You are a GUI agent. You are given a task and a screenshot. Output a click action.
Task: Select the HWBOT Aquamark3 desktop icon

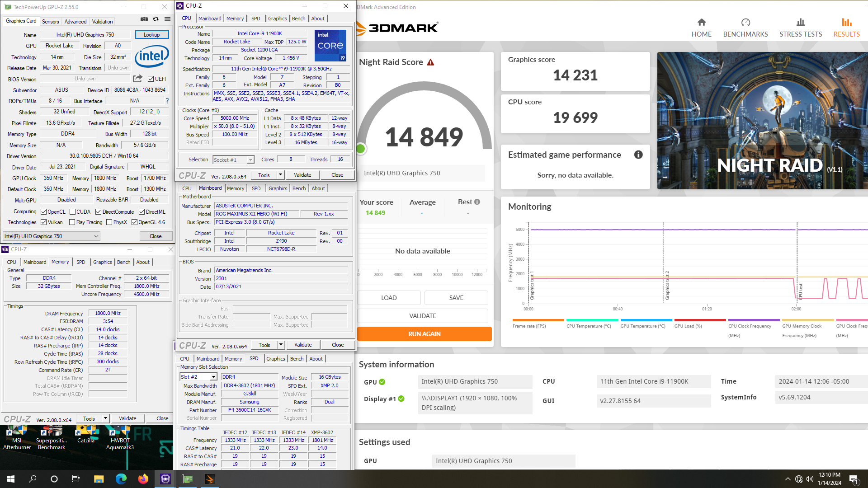pyautogui.click(x=120, y=437)
